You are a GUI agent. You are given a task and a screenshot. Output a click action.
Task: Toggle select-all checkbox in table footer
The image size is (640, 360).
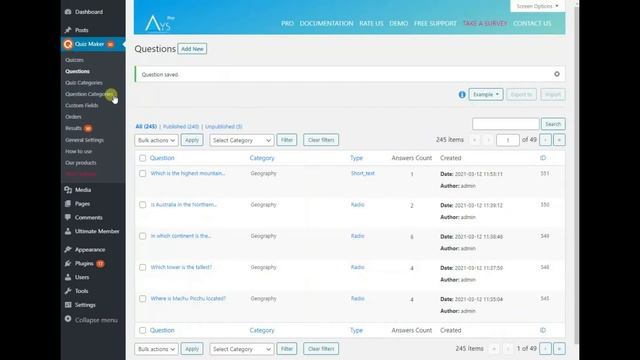point(142,330)
